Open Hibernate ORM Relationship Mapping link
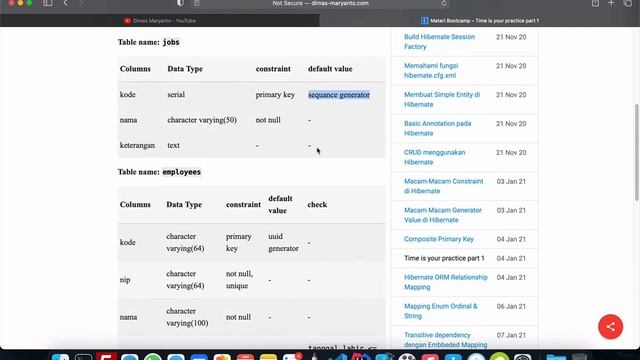The image size is (640, 360). click(446, 282)
